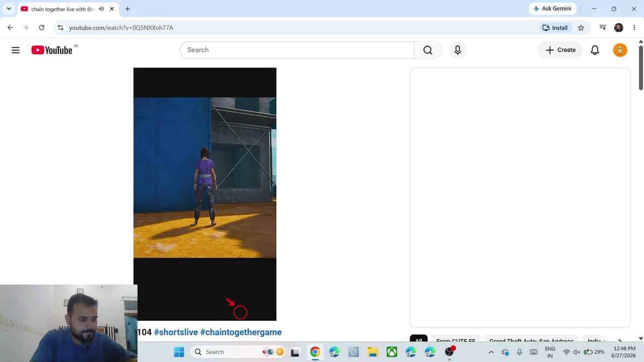Open Google Chrome from the taskbar

(x=314, y=352)
